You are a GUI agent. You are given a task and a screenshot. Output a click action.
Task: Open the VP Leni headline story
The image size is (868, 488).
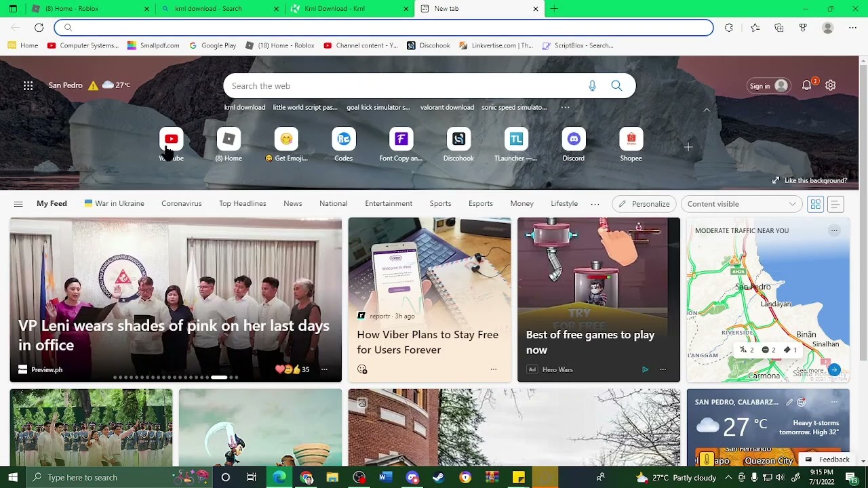pyautogui.click(x=174, y=335)
